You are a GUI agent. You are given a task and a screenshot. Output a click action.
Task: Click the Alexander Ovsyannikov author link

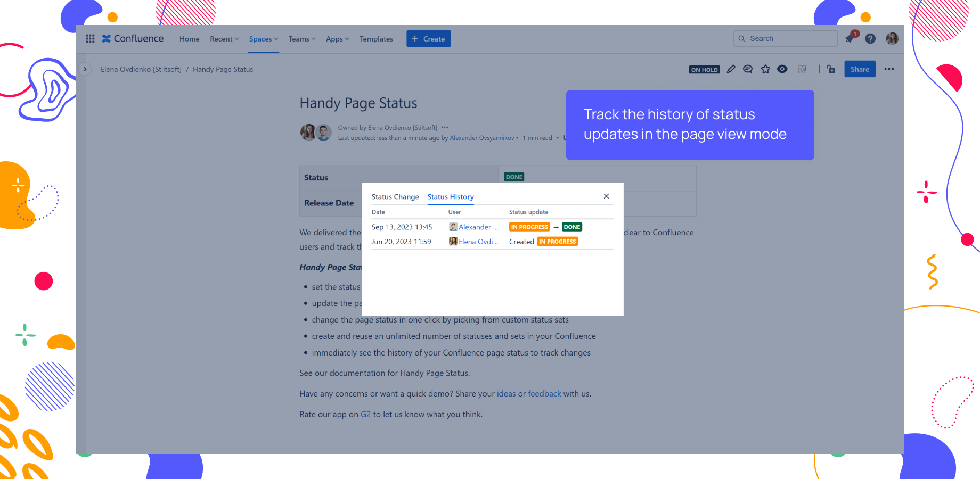(x=482, y=138)
